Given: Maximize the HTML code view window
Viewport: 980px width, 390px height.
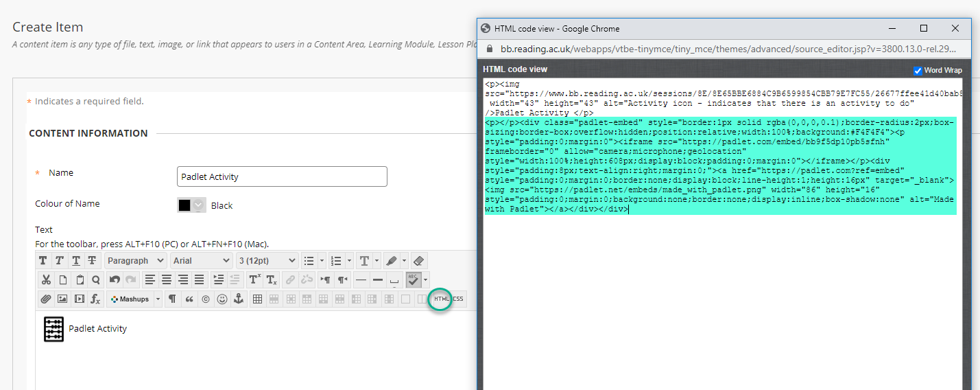Looking at the screenshot, I should [924, 28].
